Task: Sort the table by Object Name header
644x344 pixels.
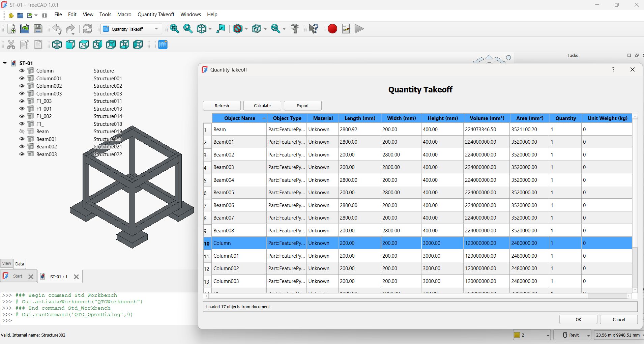Action: click(x=239, y=118)
